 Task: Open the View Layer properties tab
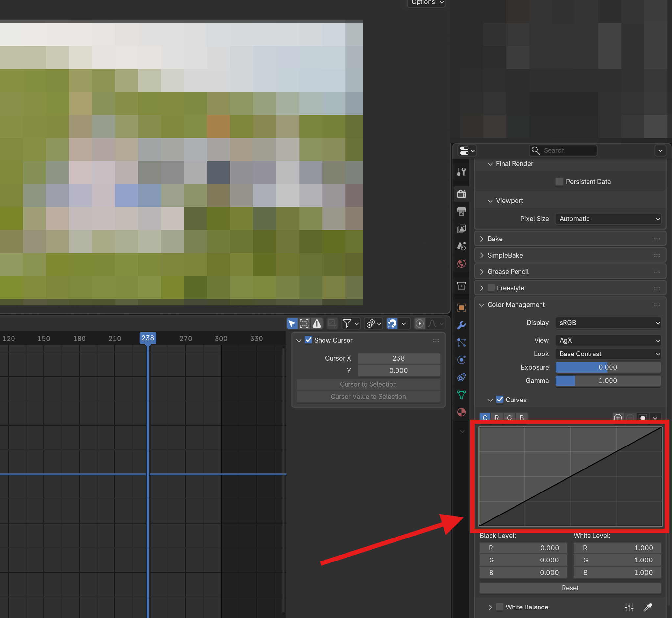(x=461, y=229)
